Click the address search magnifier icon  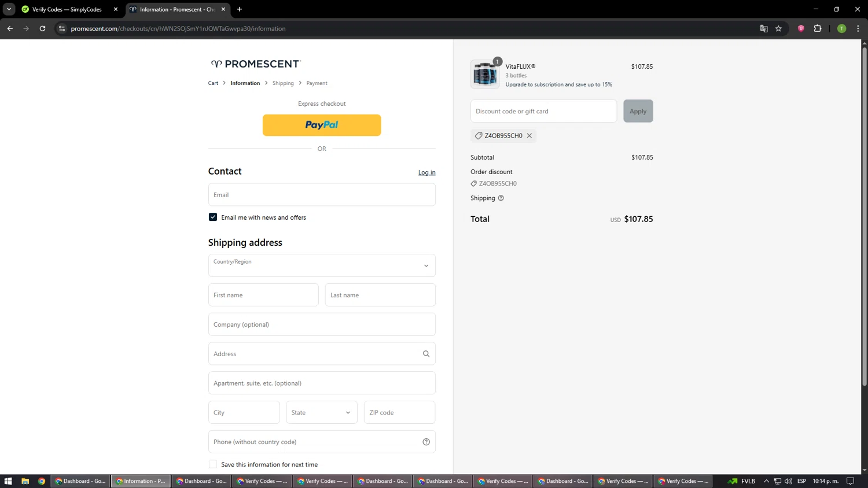[426, 354]
